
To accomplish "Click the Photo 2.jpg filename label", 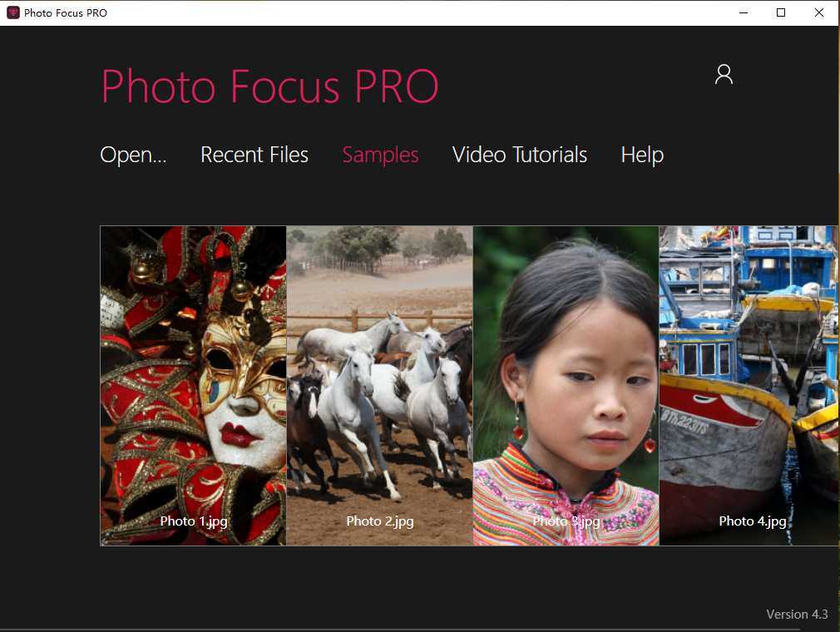I will (380, 521).
